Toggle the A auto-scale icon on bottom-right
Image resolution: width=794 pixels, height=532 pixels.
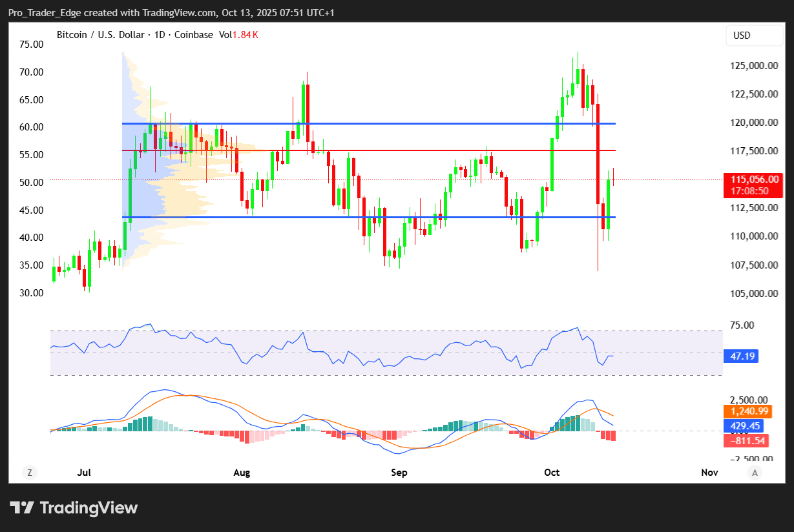754,473
